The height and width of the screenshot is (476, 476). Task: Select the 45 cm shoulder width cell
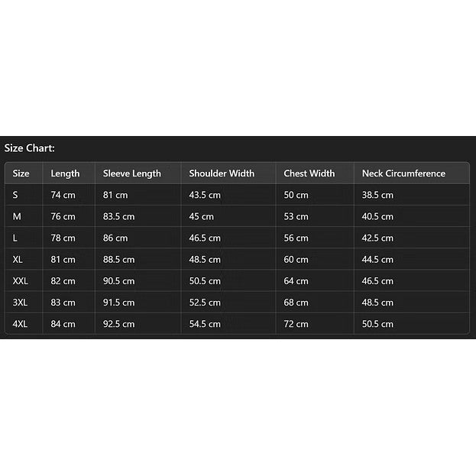pos(201,216)
